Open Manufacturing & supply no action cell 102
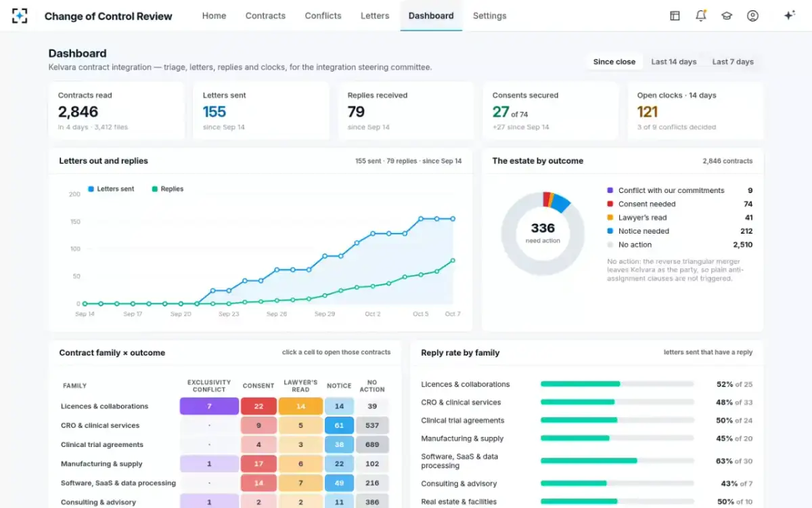This screenshot has width=812, height=508. tap(372, 464)
